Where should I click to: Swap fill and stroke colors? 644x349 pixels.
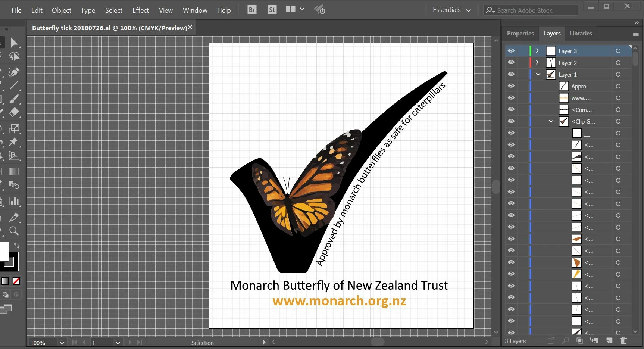(x=17, y=246)
